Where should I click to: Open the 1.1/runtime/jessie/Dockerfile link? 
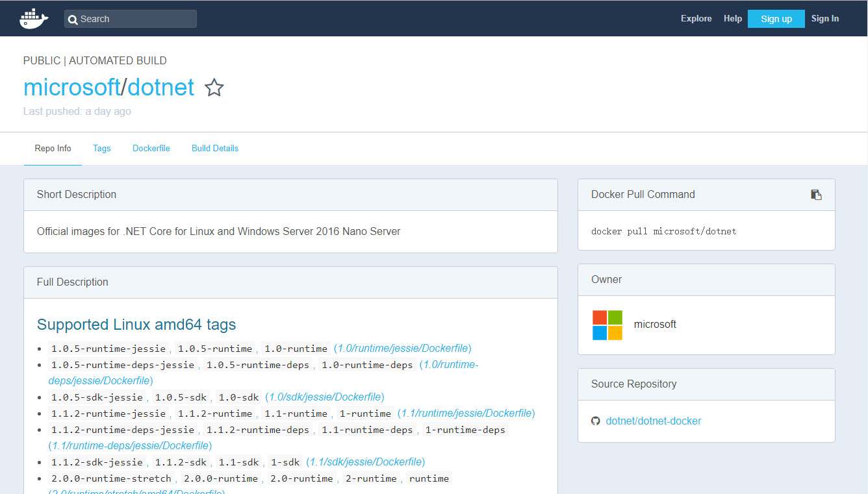[x=466, y=414]
